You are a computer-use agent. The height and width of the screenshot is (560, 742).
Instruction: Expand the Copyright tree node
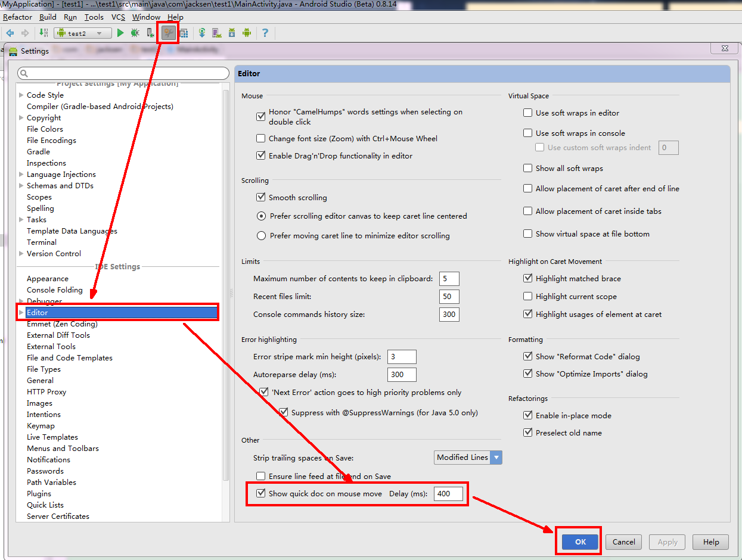(x=21, y=117)
